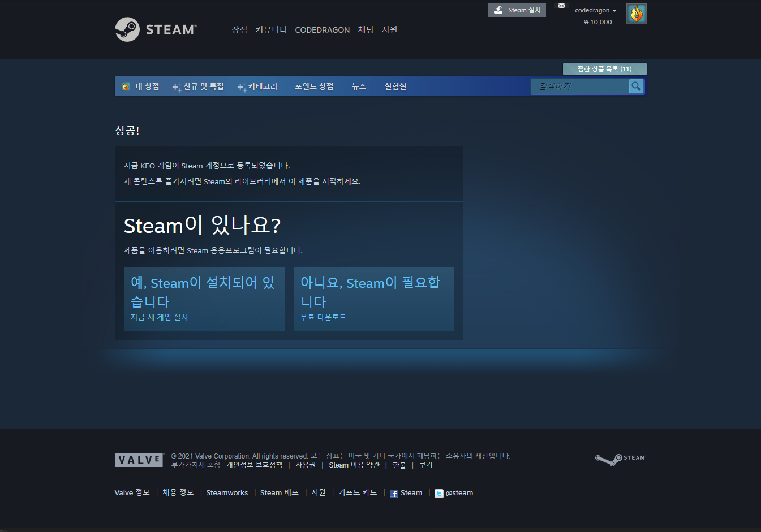This screenshot has width=761, height=532.
Task: Click the Steam logo in header
Action: (x=156, y=29)
